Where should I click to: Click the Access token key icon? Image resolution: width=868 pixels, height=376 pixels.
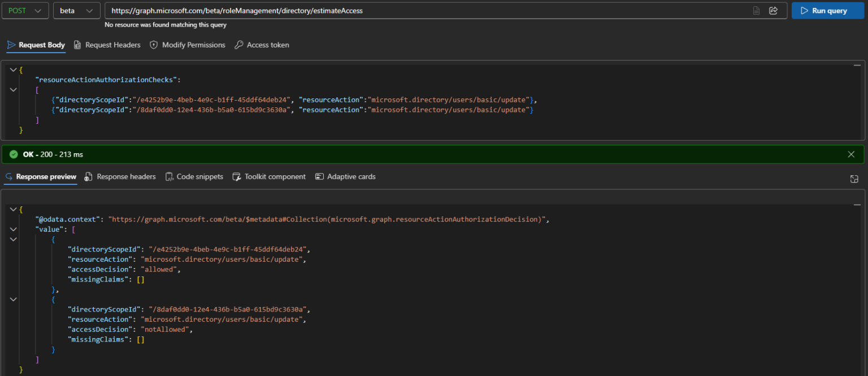click(x=239, y=45)
